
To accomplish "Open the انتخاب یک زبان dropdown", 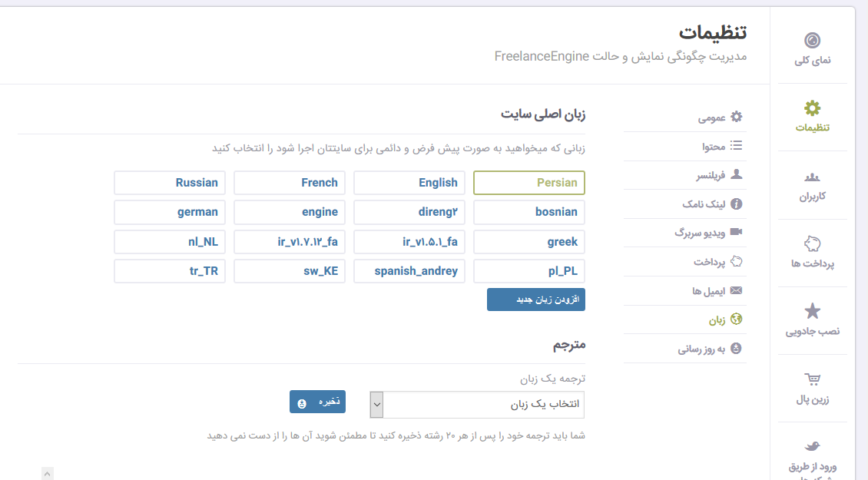I will tap(477, 405).
